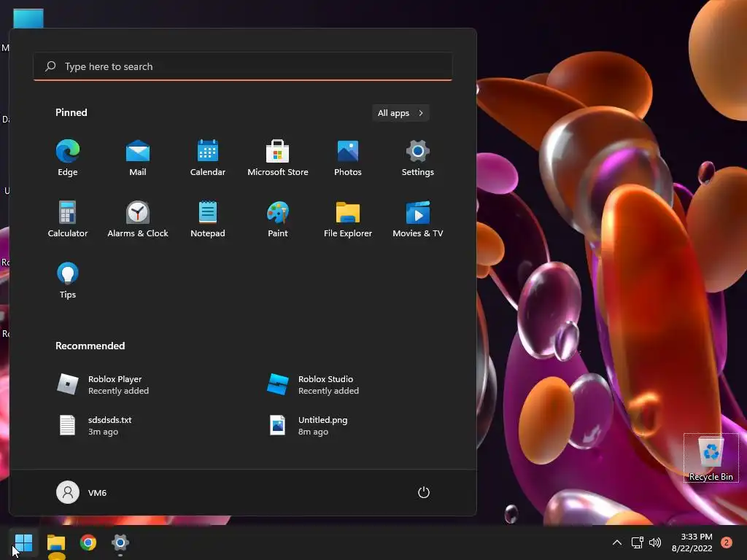Open Notepad from pinned apps
The height and width of the screenshot is (560, 747).
coord(208,219)
